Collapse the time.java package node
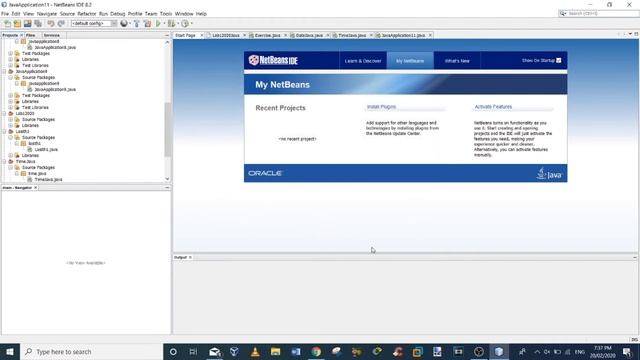 (x=17, y=173)
